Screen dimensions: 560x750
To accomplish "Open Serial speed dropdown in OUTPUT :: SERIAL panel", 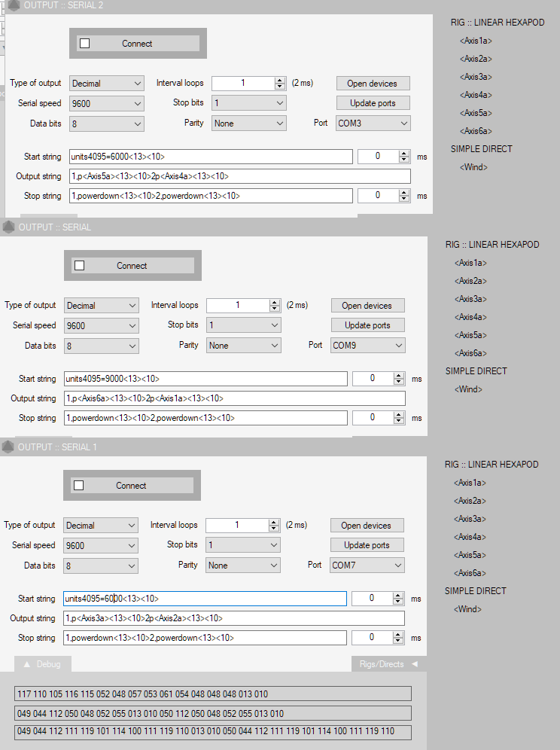I will tap(102, 326).
